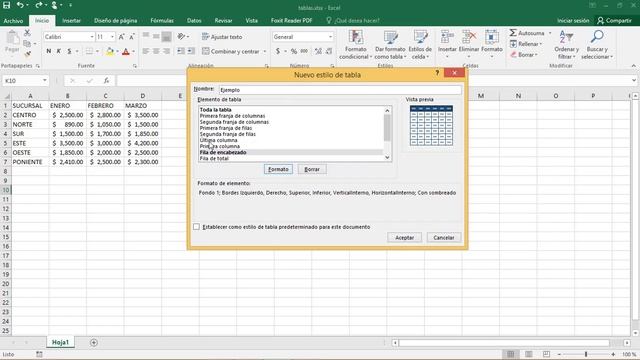640x360 pixels.
Task: Click the Redo arrow icon
Action: pos(39,5)
